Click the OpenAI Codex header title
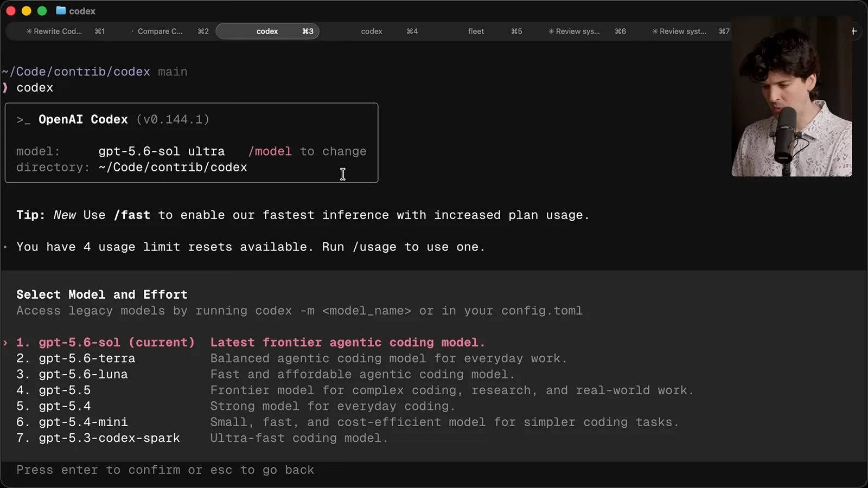Screen dimensions: 868x488 tap(83, 119)
